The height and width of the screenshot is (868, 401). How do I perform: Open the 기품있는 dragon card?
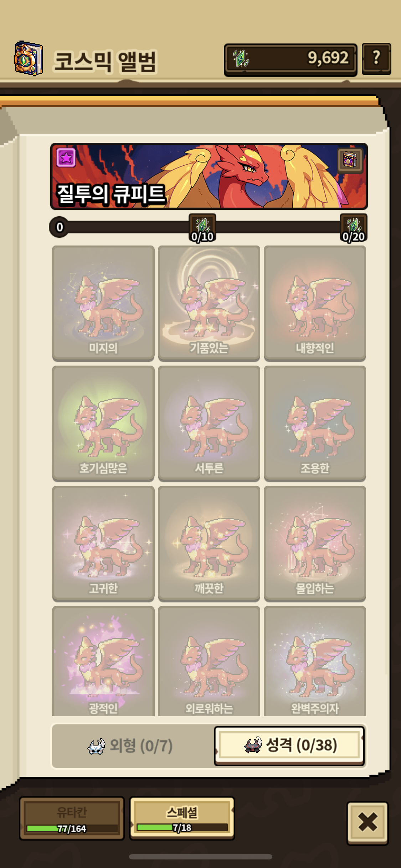pos(209,303)
